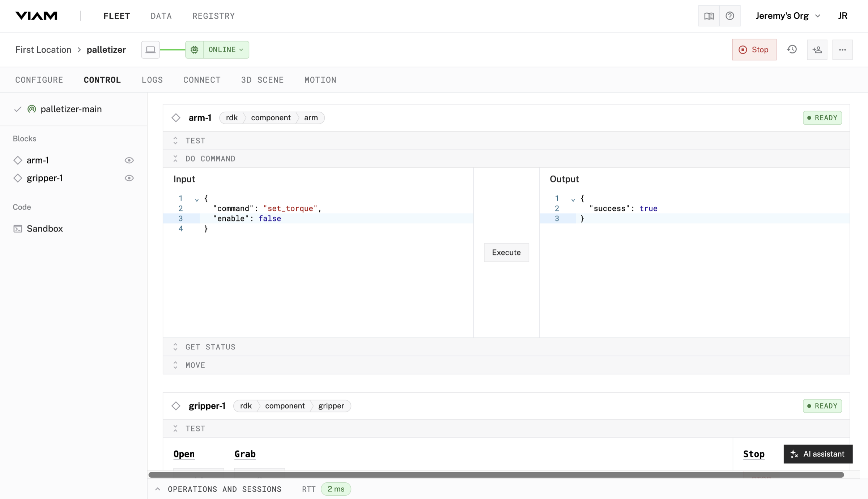Open the 3D SCENE tab
Image resolution: width=868 pixels, height=499 pixels.
pyautogui.click(x=262, y=80)
